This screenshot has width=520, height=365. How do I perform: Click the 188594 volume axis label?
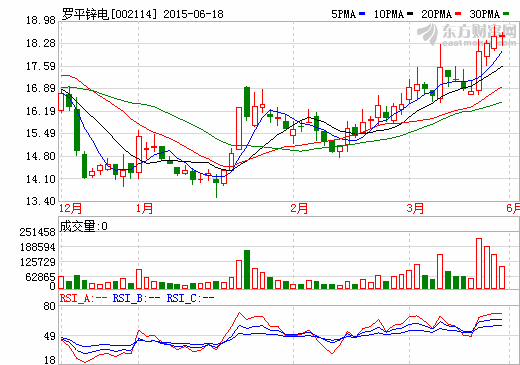[37, 247]
